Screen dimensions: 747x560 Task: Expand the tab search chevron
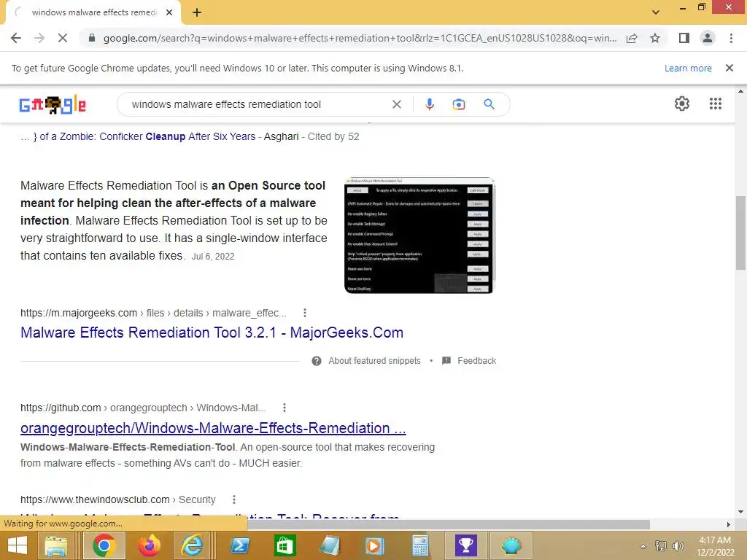click(656, 12)
